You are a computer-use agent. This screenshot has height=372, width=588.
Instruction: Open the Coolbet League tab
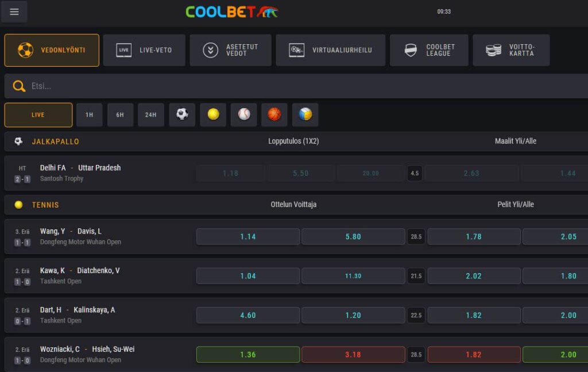pos(429,50)
